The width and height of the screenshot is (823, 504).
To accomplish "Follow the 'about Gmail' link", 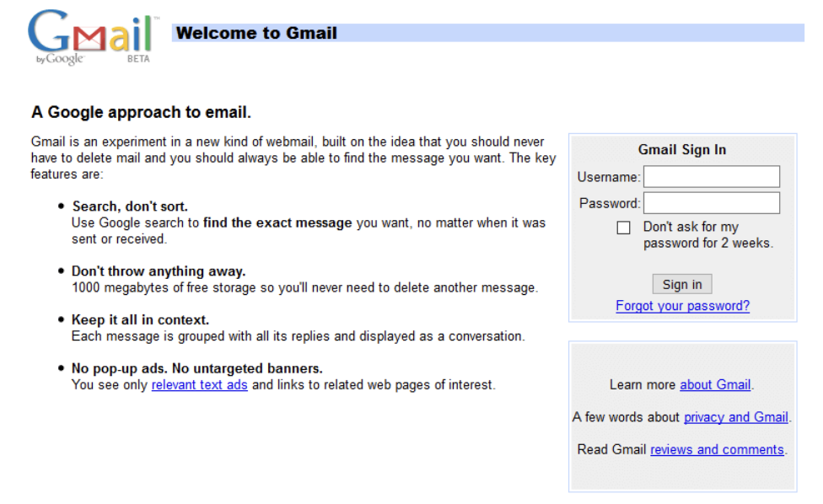I will [x=715, y=384].
